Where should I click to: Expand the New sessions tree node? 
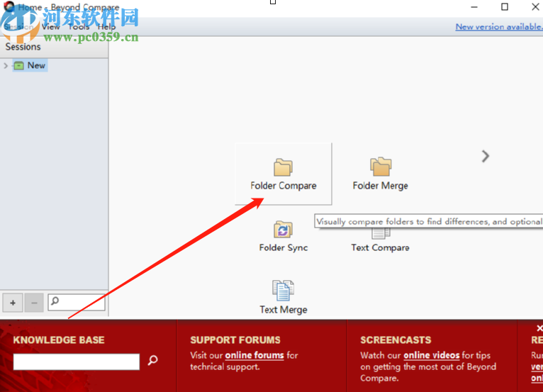point(6,65)
